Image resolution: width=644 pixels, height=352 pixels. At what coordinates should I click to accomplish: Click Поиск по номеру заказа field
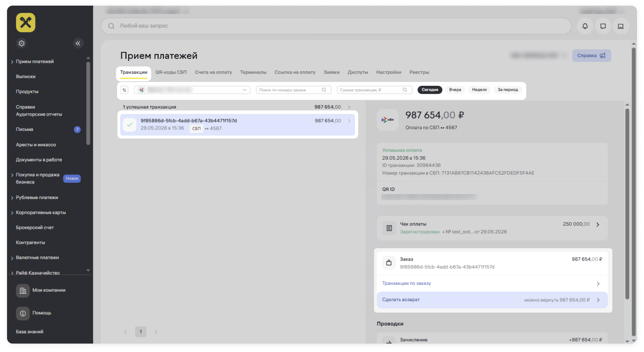coord(294,90)
